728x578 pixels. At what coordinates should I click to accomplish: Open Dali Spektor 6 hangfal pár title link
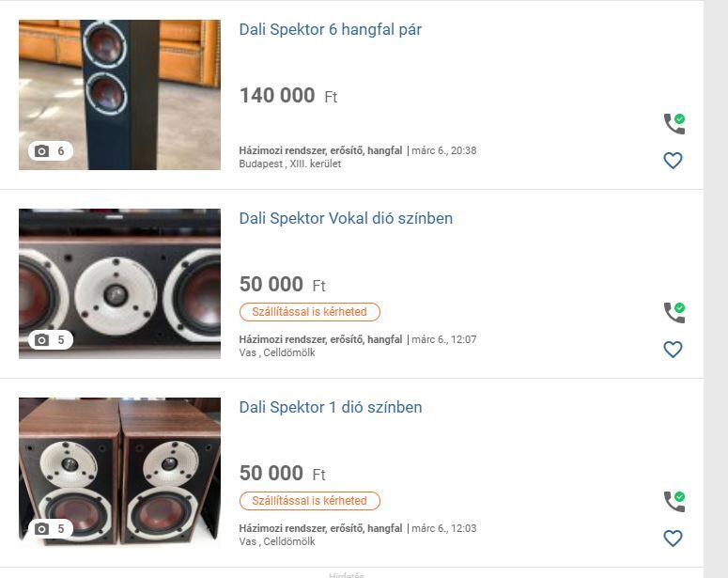coord(330,30)
